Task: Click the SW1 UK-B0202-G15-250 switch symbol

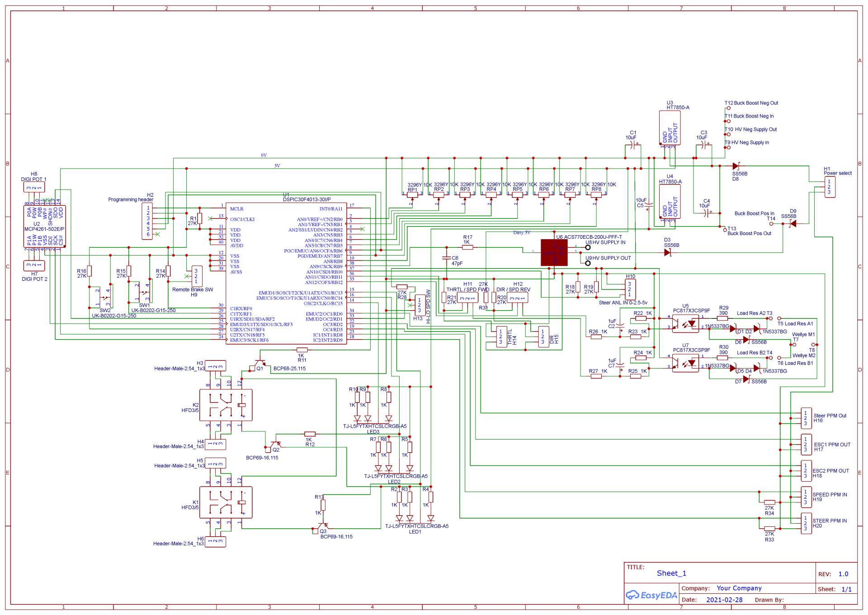Action: [144, 293]
